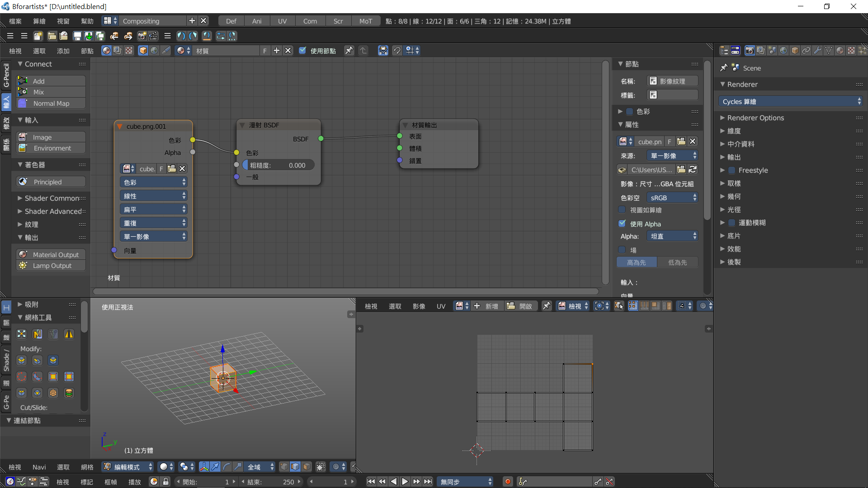This screenshot has width=868, height=488.
Task: Open the 檔案 menu
Action: [x=15, y=21]
